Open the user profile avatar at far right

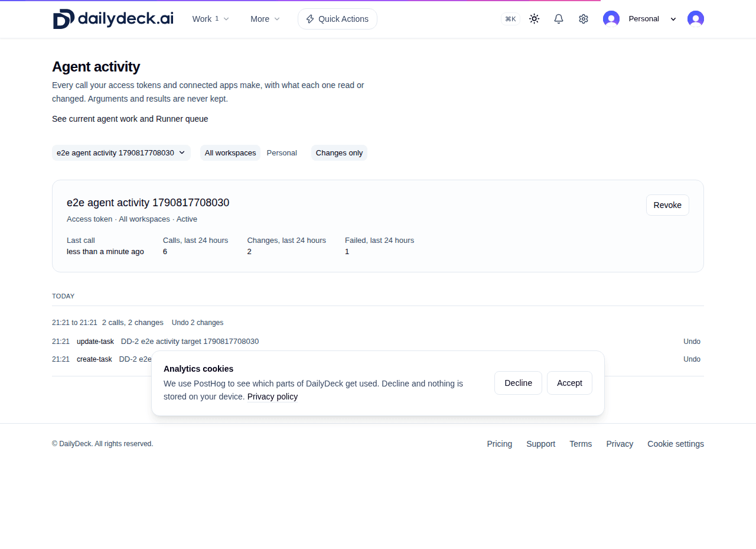696,19
